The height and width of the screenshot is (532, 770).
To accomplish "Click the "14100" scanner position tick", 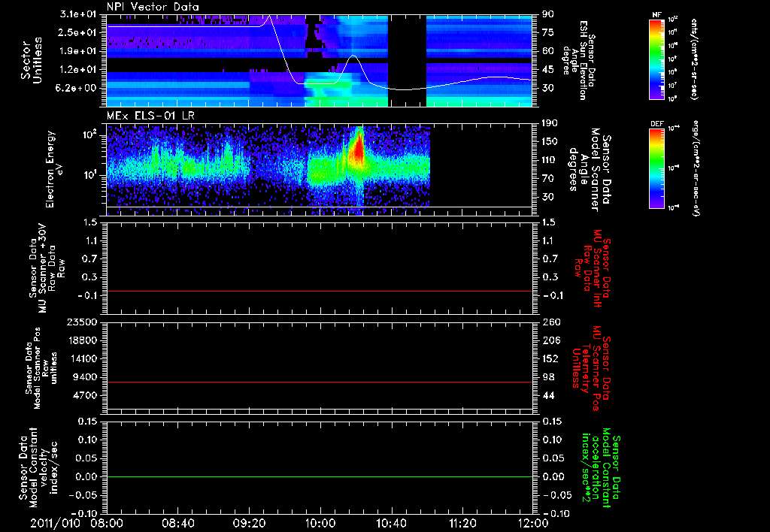I will 83,358.
